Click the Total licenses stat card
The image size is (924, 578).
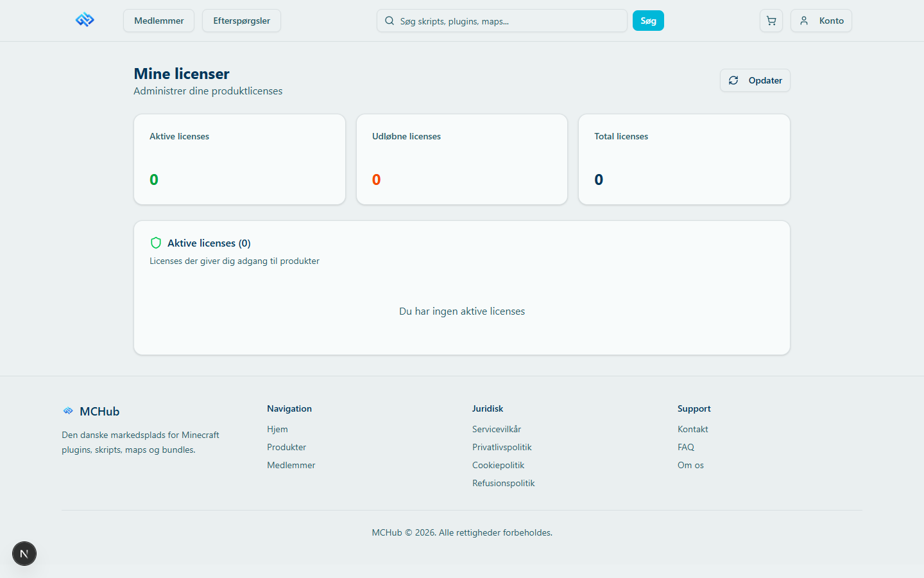(684, 159)
